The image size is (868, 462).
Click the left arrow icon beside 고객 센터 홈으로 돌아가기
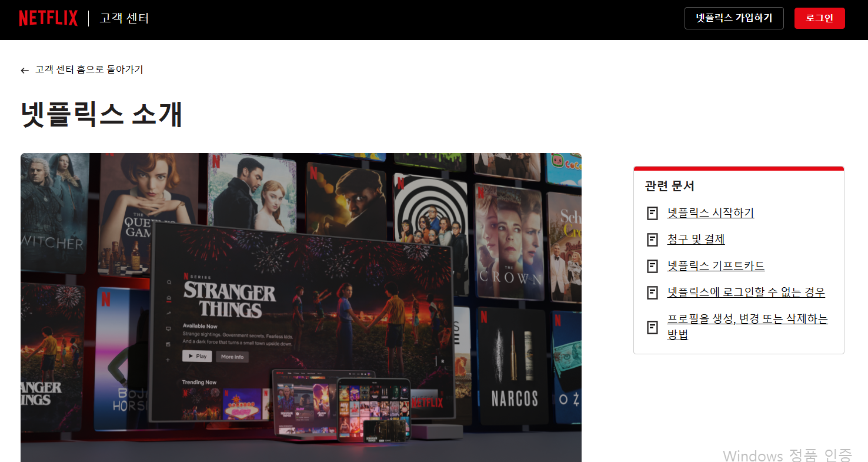click(x=25, y=70)
